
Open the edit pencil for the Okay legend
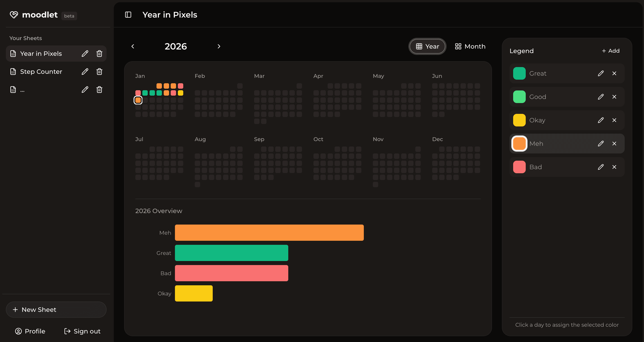click(601, 120)
